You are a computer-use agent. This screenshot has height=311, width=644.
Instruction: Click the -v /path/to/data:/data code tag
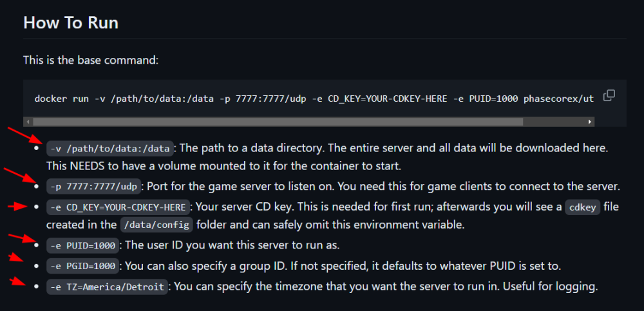[x=110, y=148]
